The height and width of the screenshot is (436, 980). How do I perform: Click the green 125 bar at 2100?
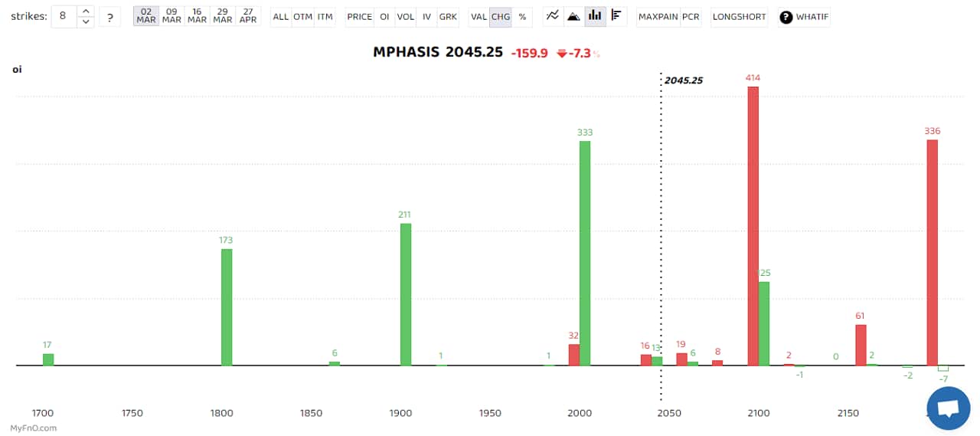click(x=764, y=323)
